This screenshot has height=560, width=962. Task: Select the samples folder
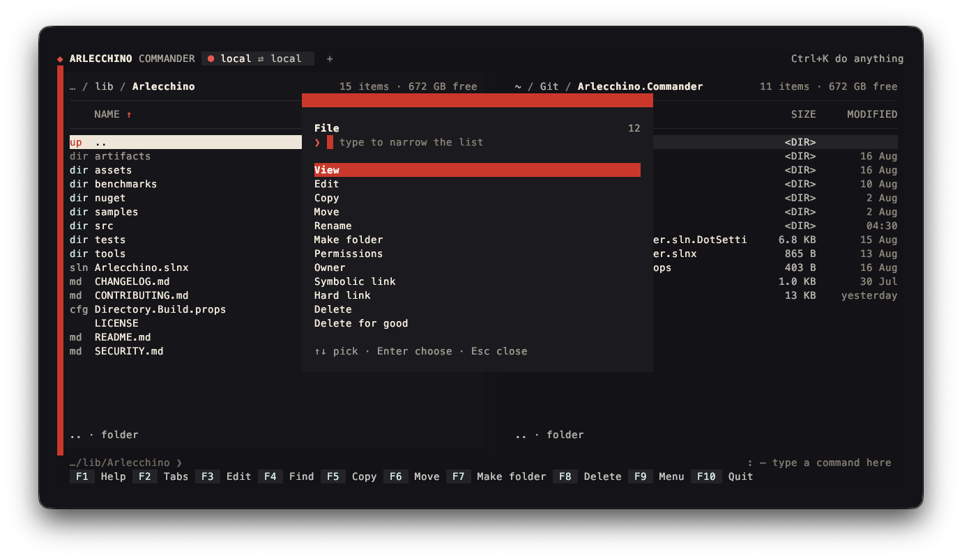pyautogui.click(x=185, y=212)
